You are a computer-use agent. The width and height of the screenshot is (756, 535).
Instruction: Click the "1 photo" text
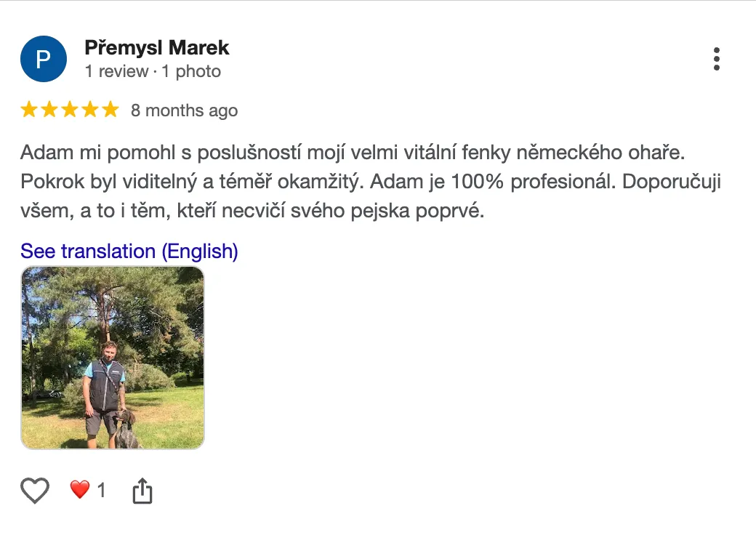click(x=190, y=71)
